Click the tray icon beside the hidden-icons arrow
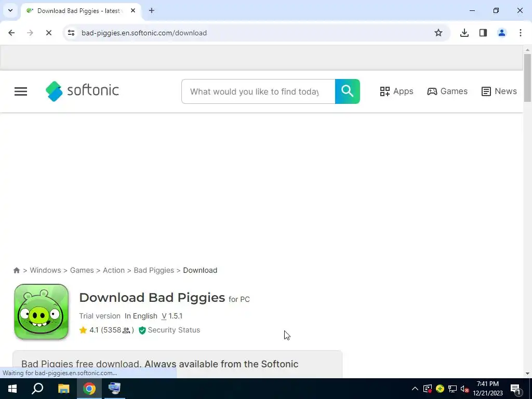This screenshot has width=532, height=399. pyautogui.click(x=428, y=389)
